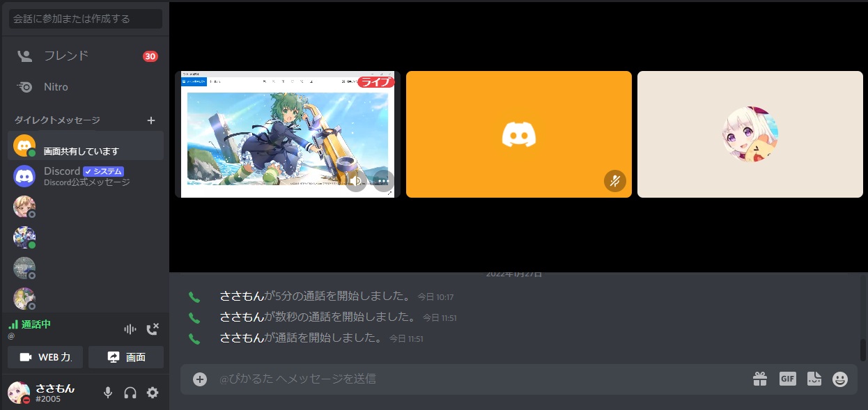868x410 pixels.
Task: Open ささもん user status avatar menu
Action: (19, 393)
